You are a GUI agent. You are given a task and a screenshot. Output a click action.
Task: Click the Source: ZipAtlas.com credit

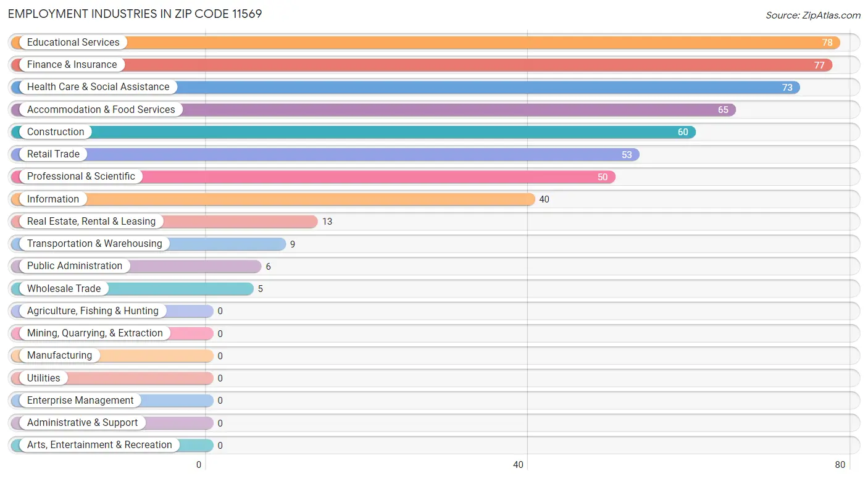(812, 15)
